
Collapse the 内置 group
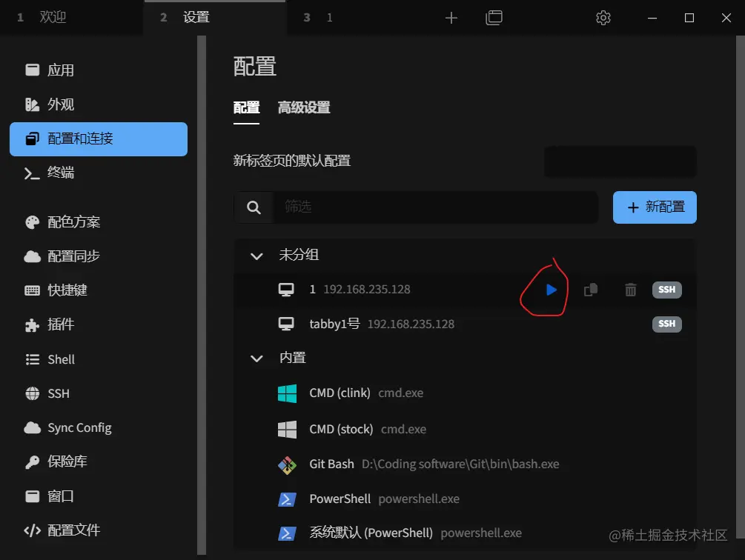[256, 359]
